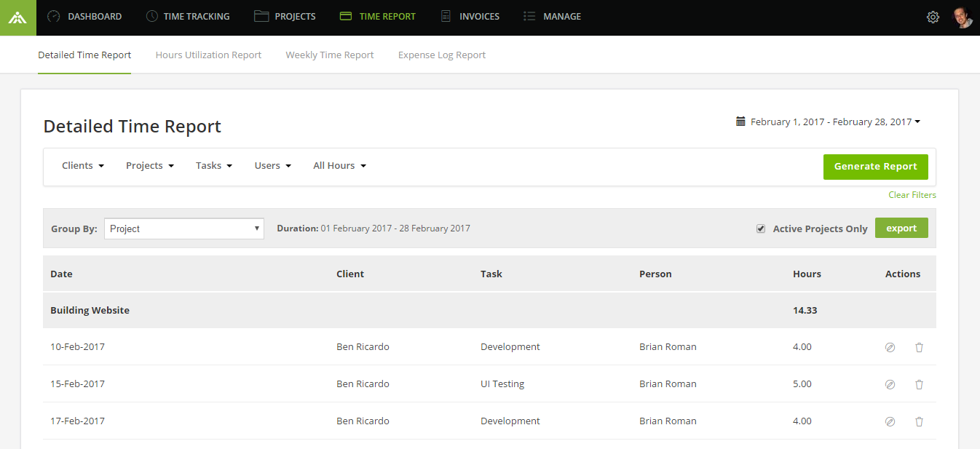Open settings via gear icon
This screenshot has width=980, height=449.
click(933, 17)
